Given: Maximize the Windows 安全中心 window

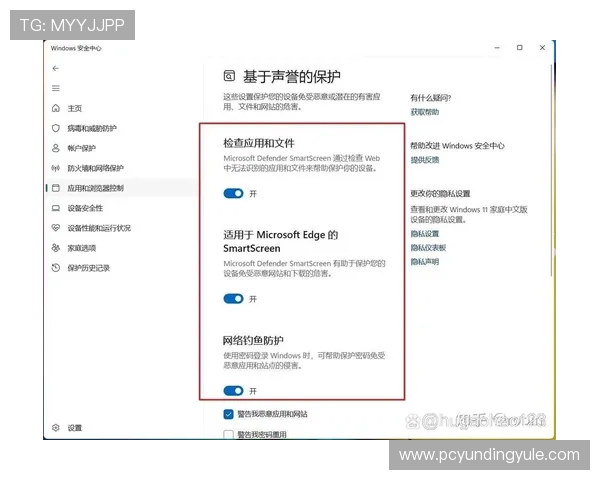Looking at the screenshot, I should (519, 47).
